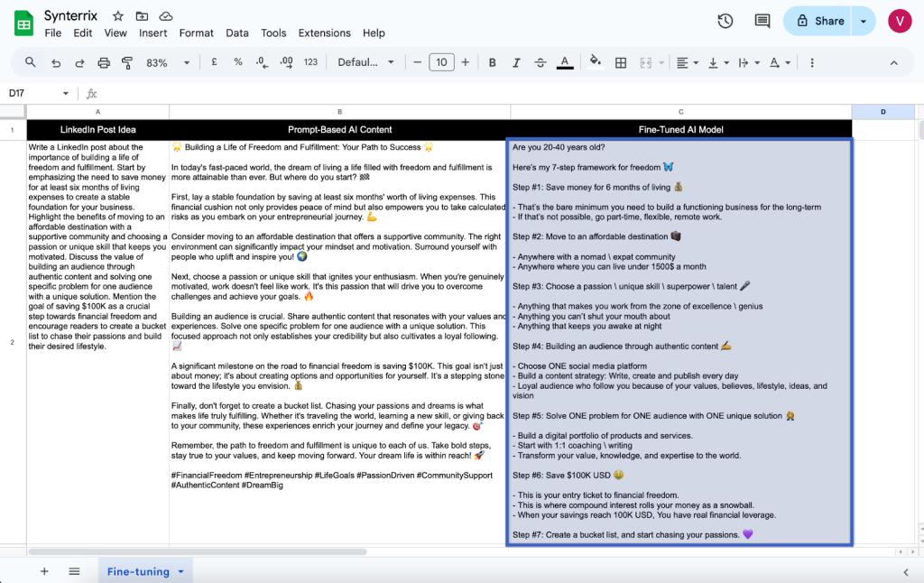Check the cloud save status icon
This screenshot has height=583, width=924.
tap(166, 16)
